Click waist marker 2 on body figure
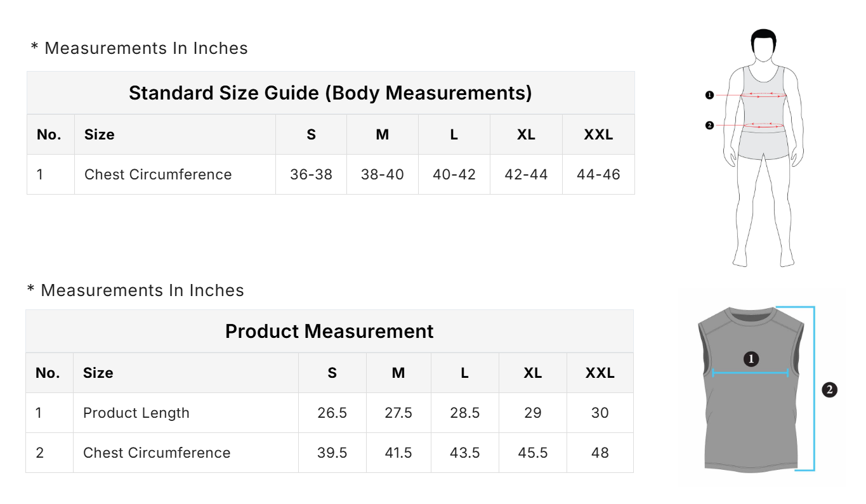Screen dimensions: 866x504 coord(709,126)
